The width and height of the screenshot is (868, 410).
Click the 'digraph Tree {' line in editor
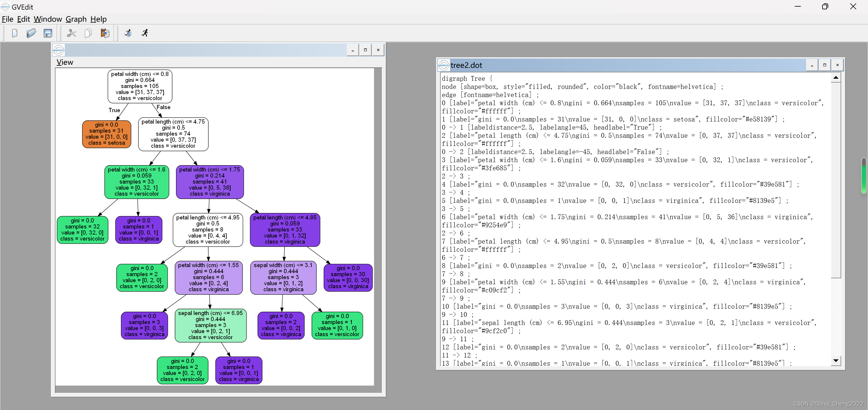pos(467,79)
